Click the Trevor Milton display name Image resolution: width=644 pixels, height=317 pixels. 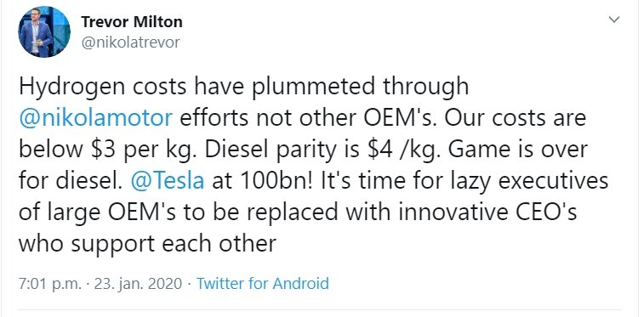tap(132, 22)
